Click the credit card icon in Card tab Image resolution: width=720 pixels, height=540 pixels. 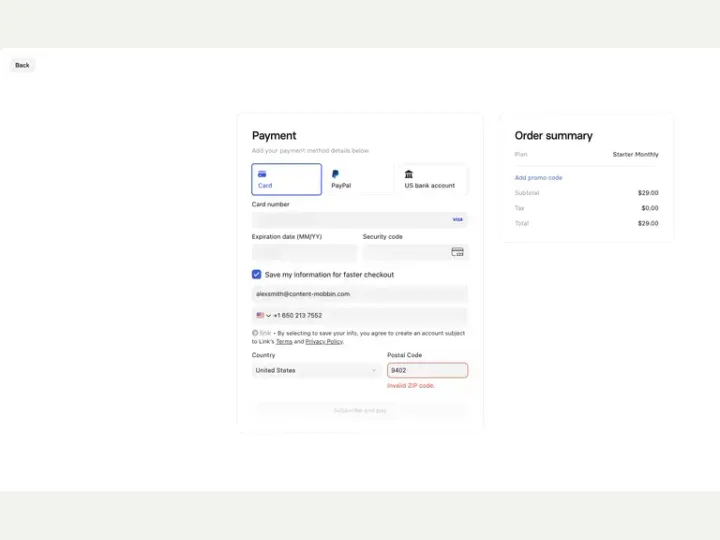click(262, 174)
